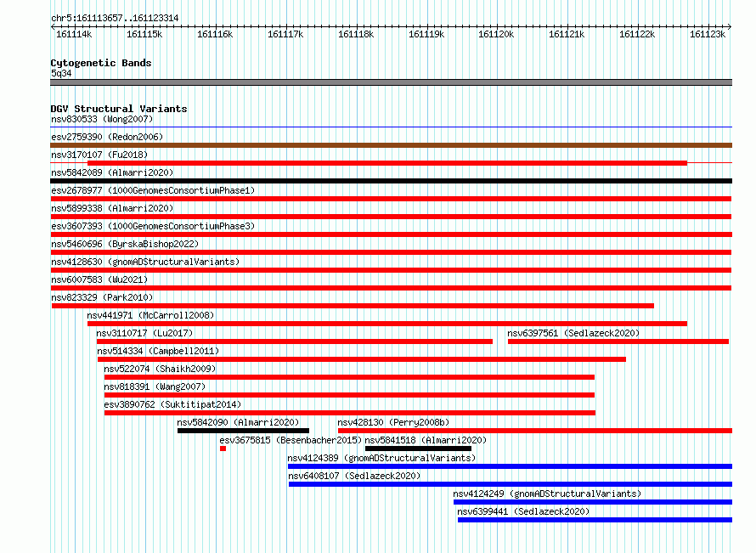Click the 5q34 band label
The image size is (756, 553).
(61, 73)
